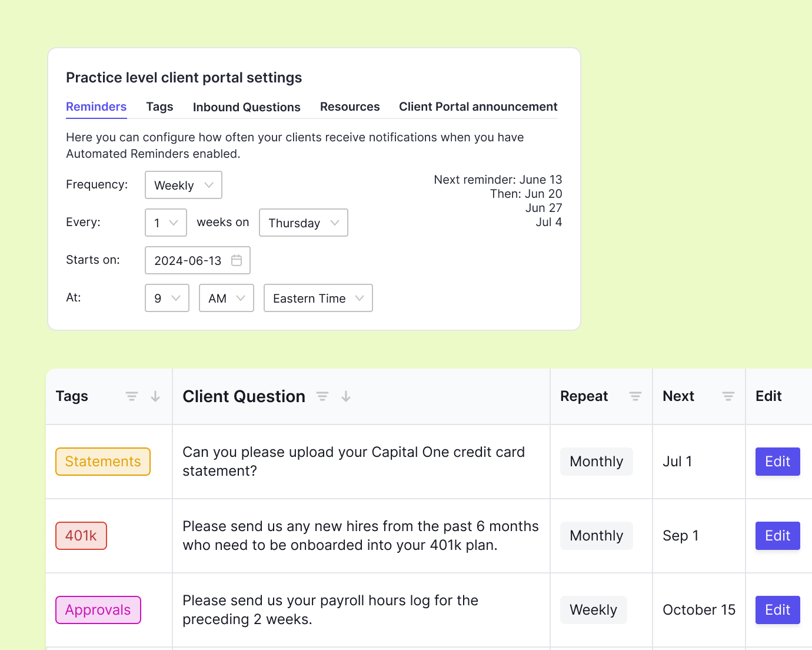The image size is (812, 650).
Task: Open the Frequency dropdown showing Weekly
Action: [183, 184]
